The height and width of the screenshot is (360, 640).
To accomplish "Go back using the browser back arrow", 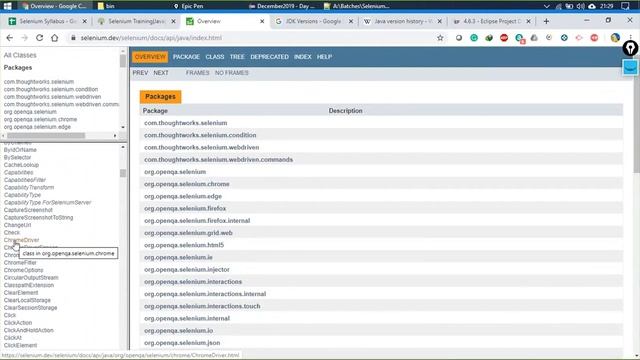I will coord(10,38).
